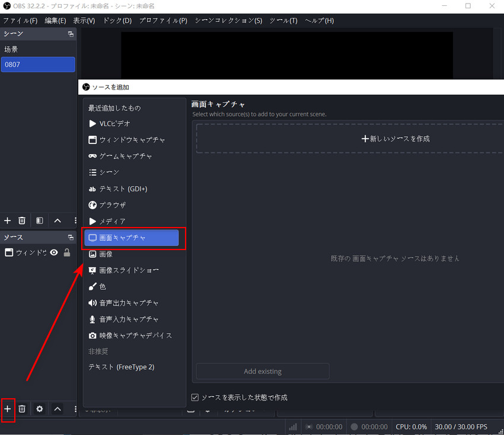This screenshot has width=504, height=435.
Task: Click the CPU: 0.0% status text
Action: click(411, 427)
